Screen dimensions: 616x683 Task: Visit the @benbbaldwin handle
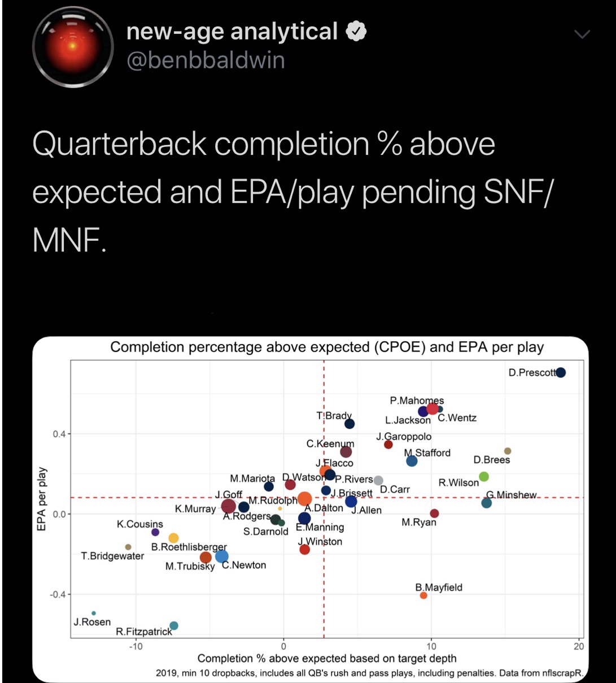[x=206, y=60]
